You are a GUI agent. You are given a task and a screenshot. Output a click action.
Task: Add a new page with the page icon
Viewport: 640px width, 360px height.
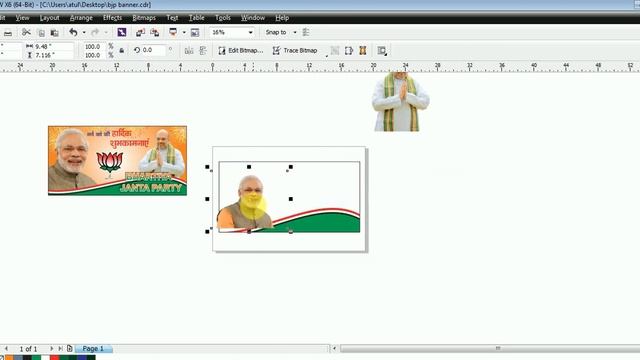click(x=70, y=349)
